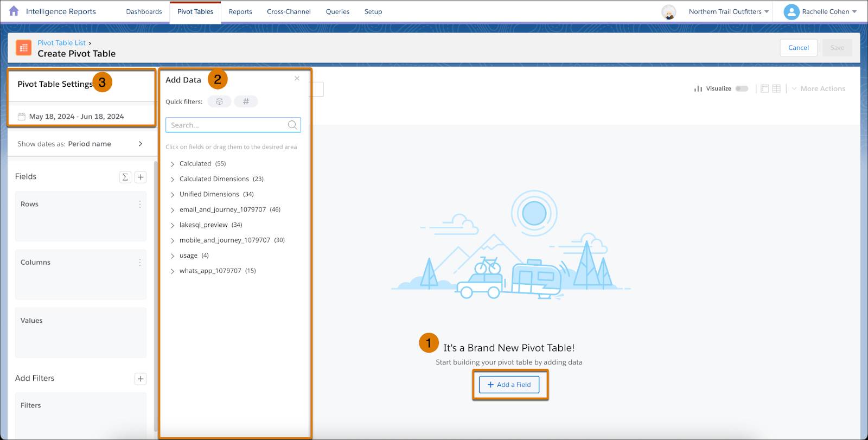Viewport: 868px width, 440px height.
Task: Click the Rows drop area
Action: 81,216
